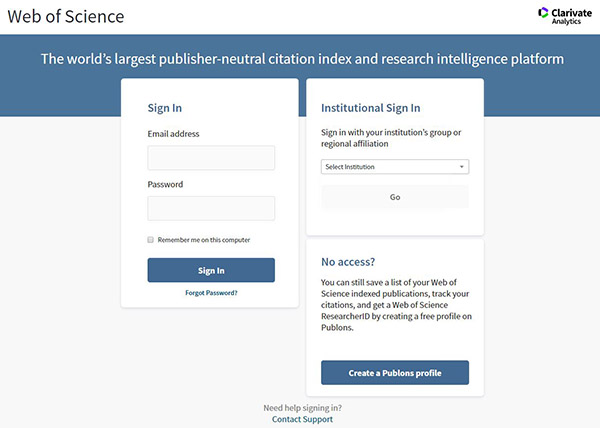Click the Web of Science title logo
This screenshot has width=600, height=428.
[x=66, y=16]
